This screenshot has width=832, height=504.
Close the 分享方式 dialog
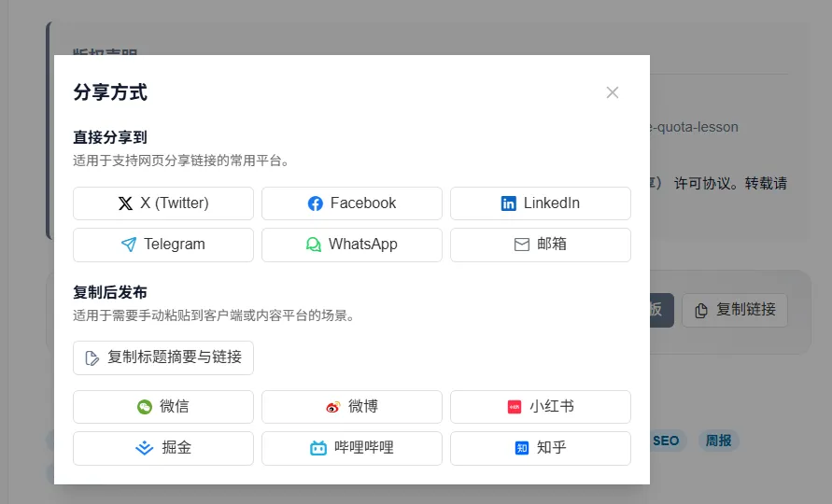click(613, 92)
